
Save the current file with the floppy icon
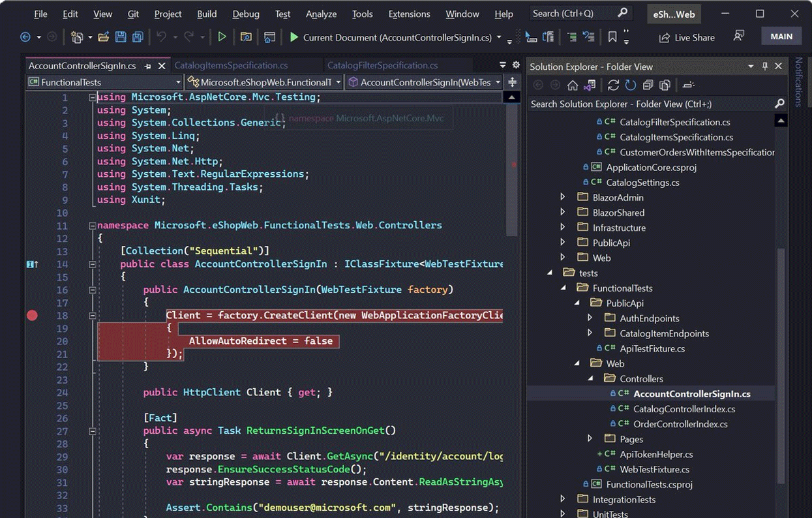(x=121, y=37)
